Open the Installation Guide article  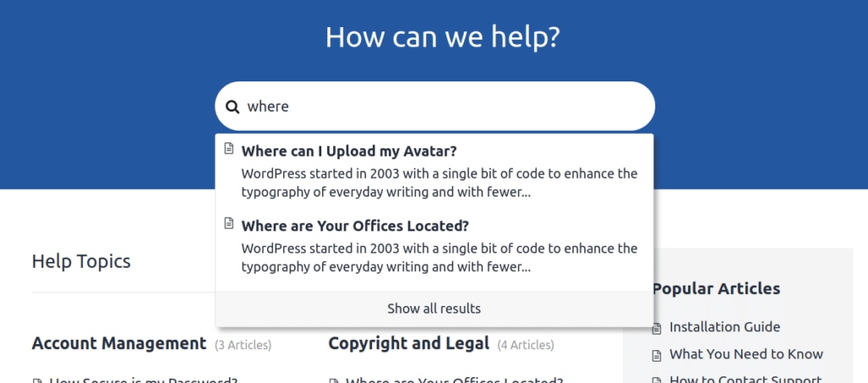tap(725, 327)
